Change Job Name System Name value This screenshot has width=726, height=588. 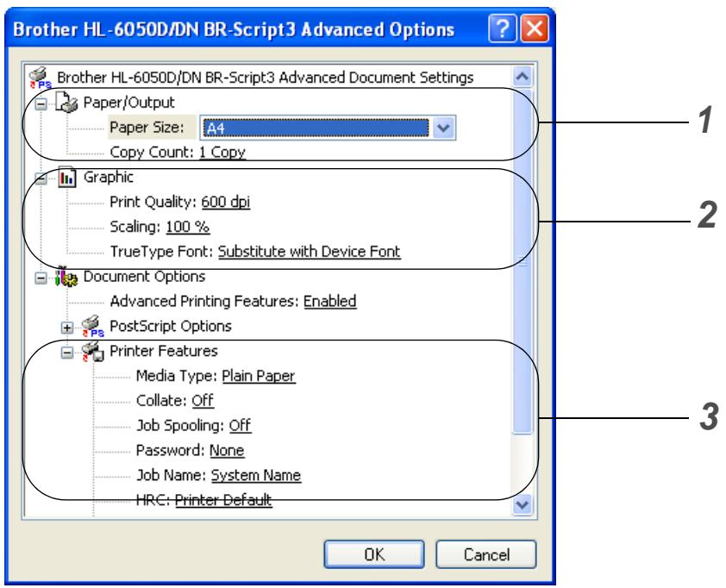pyautogui.click(x=256, y=476)
